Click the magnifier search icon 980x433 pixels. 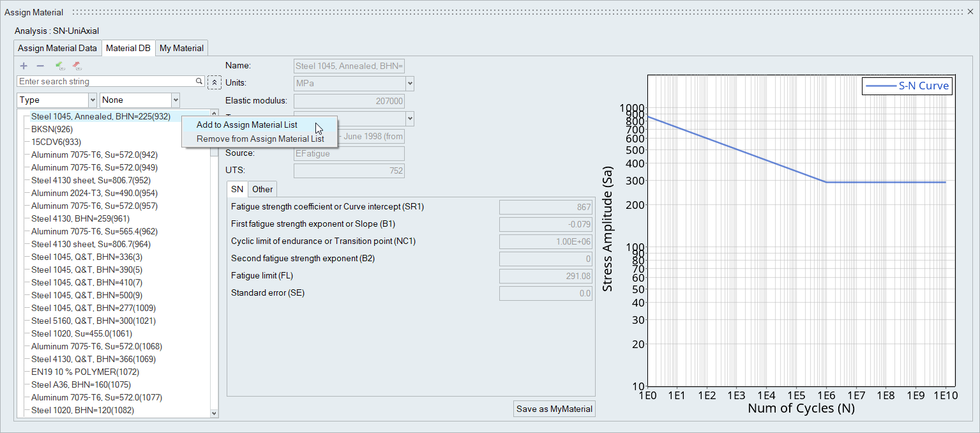[200, 82]
